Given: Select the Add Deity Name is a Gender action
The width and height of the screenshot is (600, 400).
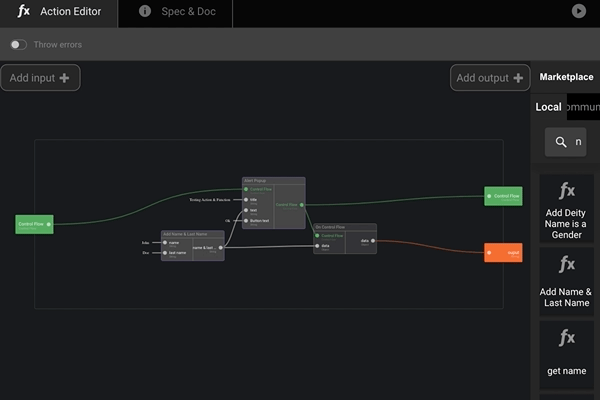Looking at the screenshot, I should 566,208.
